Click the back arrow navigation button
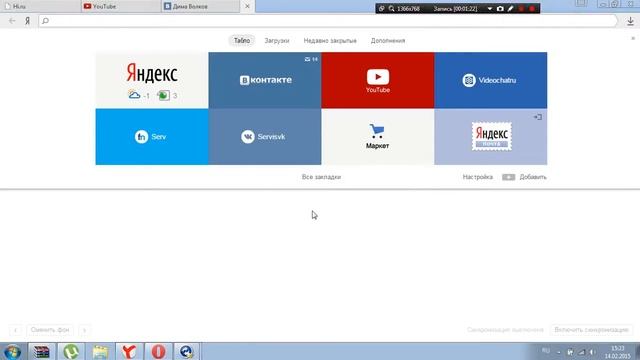This screenshot has height=360, width=640. (x=12, y=21)
